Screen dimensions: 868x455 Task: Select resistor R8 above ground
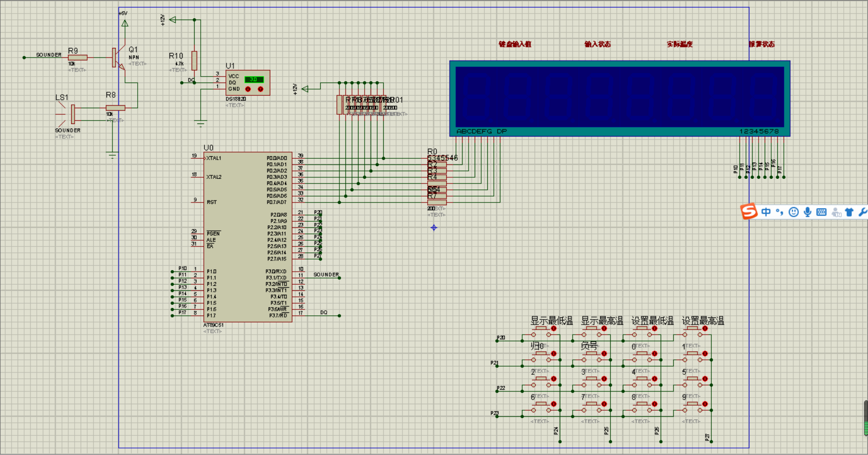tap(115, 108)
